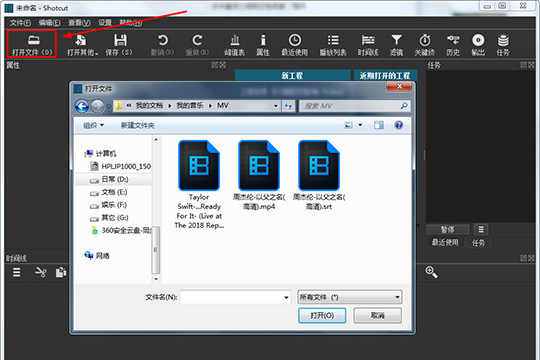Open the Export disc icon
This screenshot has width=540, height=360.
tap(478, 40)
